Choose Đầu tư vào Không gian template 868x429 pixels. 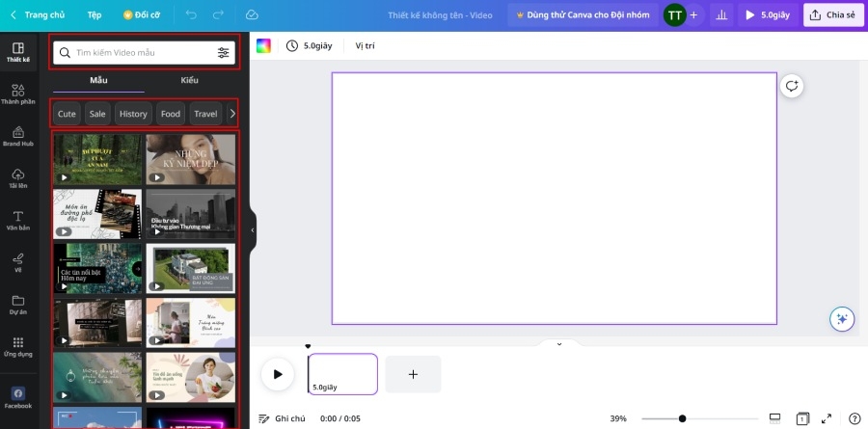pos(190,214)
